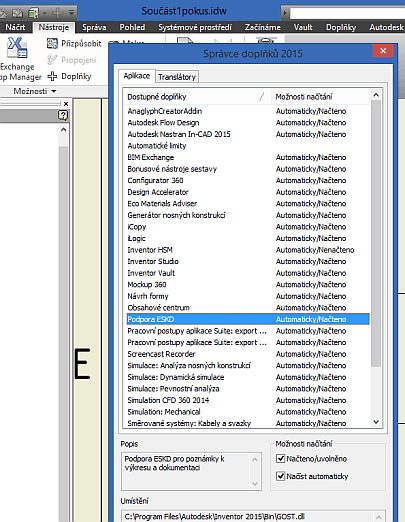Image resolution: width=405 pixels, height=522 pixels.
Task: Click the search field in title bar
Action: 347,13
